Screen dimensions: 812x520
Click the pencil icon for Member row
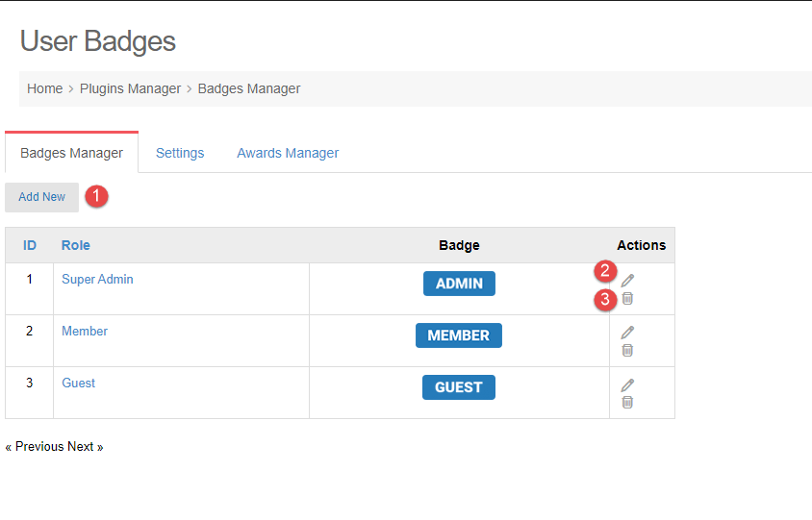click(x=627, y=332)
